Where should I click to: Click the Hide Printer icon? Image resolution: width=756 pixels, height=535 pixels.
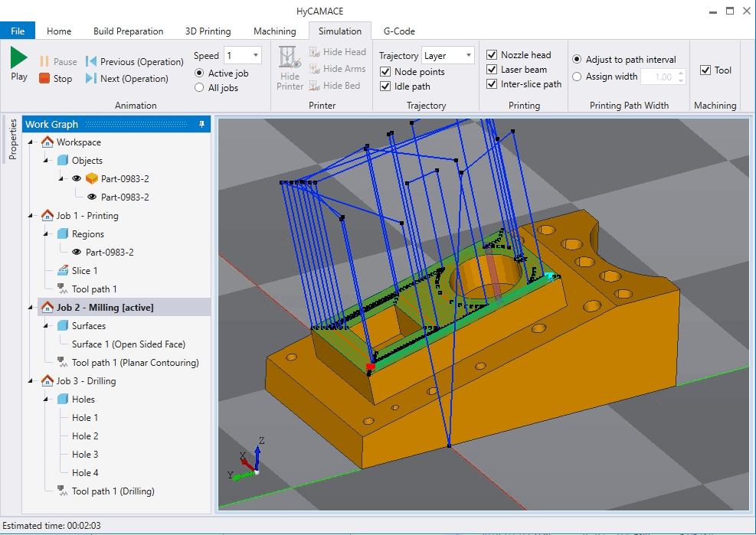tap(290, 58)
